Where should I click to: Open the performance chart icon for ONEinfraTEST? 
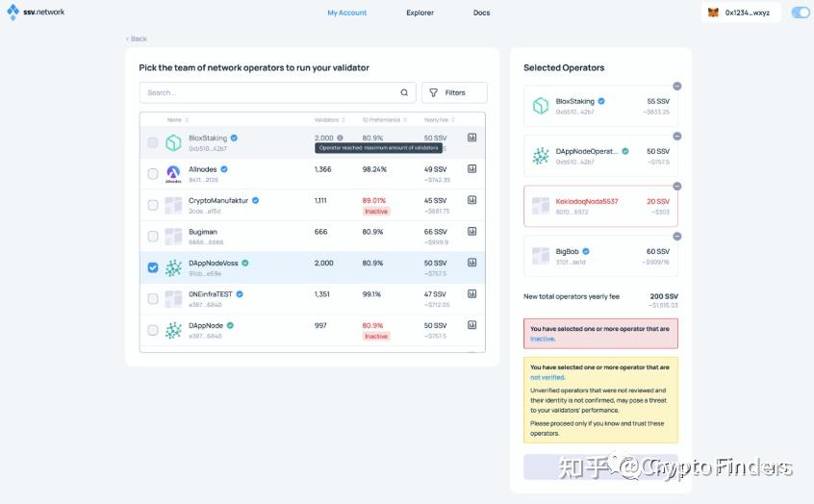pos(471,293)
